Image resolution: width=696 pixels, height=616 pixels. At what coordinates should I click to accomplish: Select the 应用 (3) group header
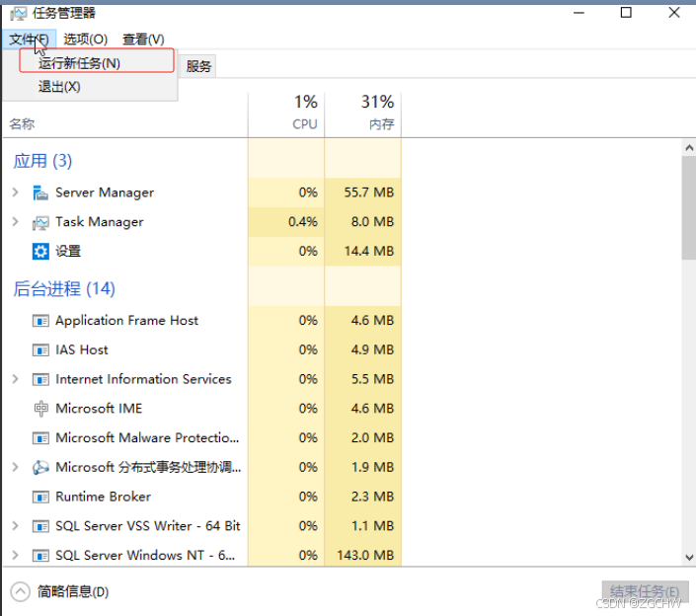42,161
